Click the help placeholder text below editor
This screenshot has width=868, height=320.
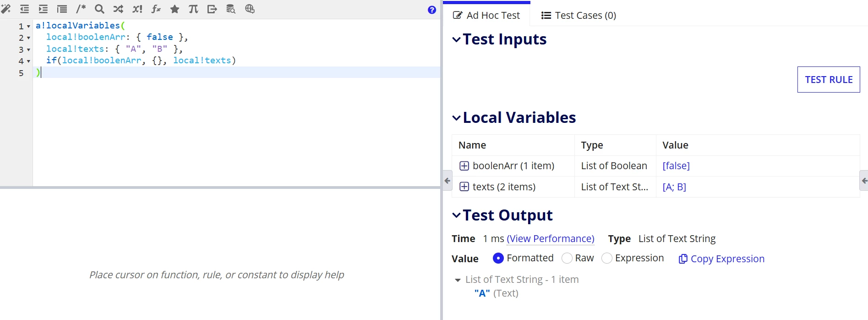coord(217,275)
